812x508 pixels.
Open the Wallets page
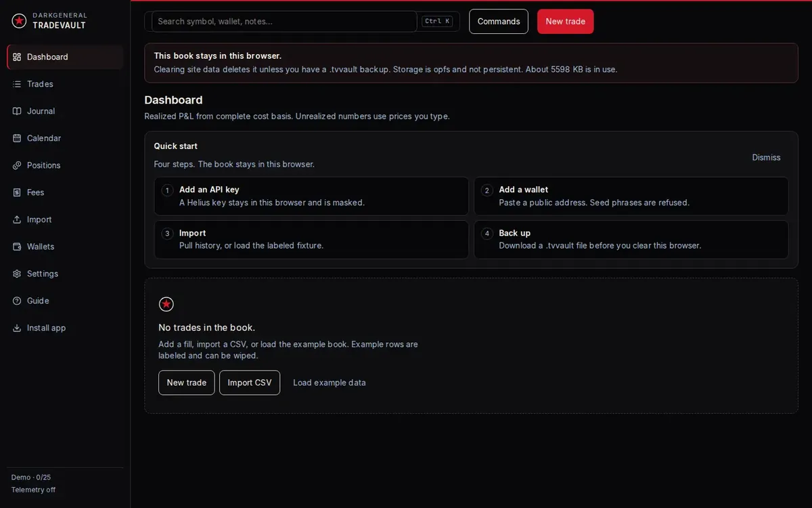65,247
